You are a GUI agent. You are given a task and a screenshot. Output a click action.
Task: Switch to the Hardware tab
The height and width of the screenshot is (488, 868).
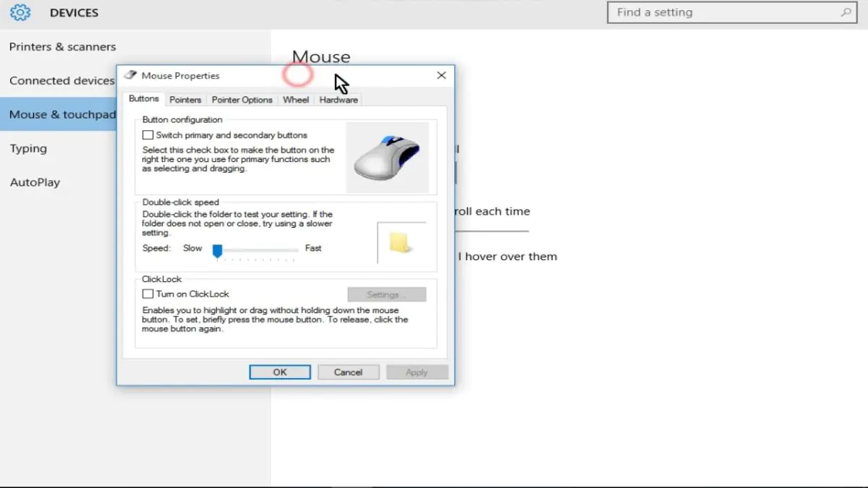coord(338,99)
